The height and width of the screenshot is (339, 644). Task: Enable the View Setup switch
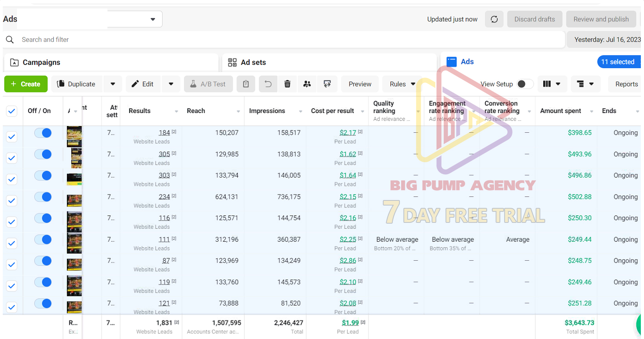pyautogui.click(x=525, y=84)
